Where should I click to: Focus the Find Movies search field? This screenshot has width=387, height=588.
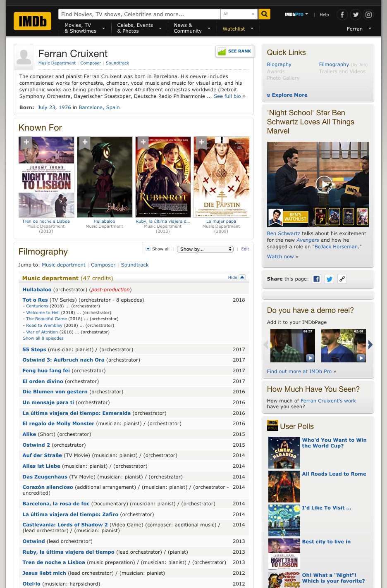tap(139, 14)
